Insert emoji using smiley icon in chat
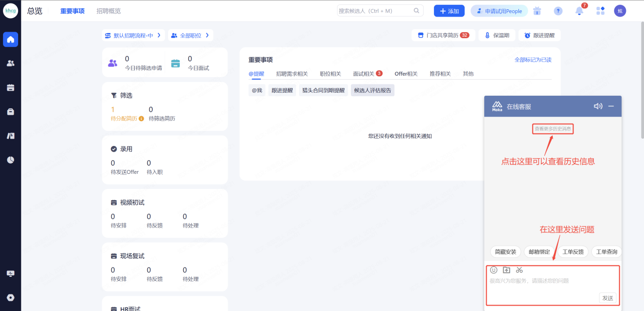The image size is (644, 311). pyautogui.click(x=494, y=270)
